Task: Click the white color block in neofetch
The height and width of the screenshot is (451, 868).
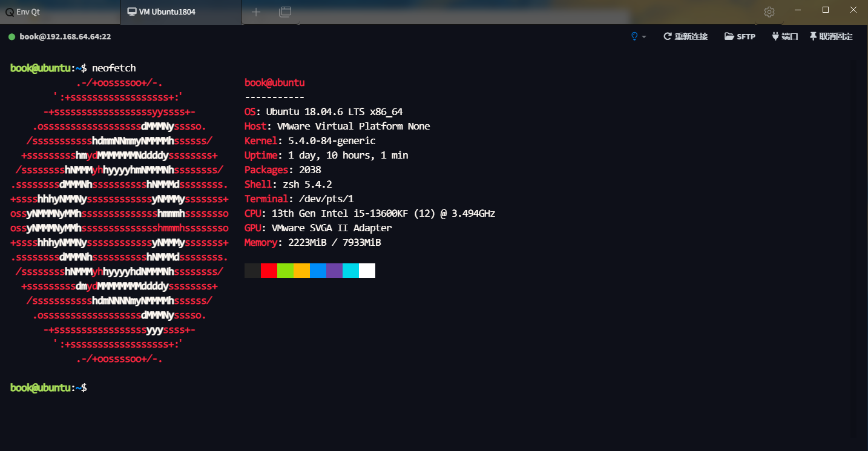Action: pos(367,271)
